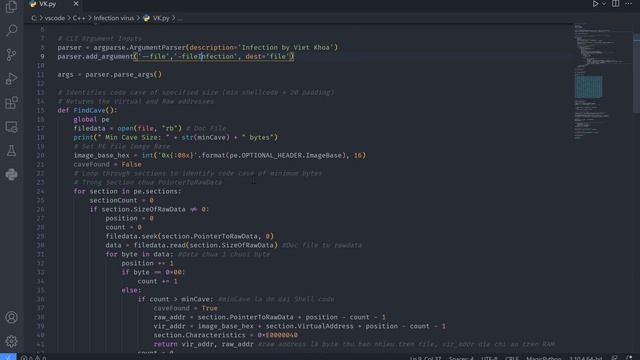Click 'else:' on line 35
The width and height of the screenshot is (640, 360).
[x=131, y=290]
